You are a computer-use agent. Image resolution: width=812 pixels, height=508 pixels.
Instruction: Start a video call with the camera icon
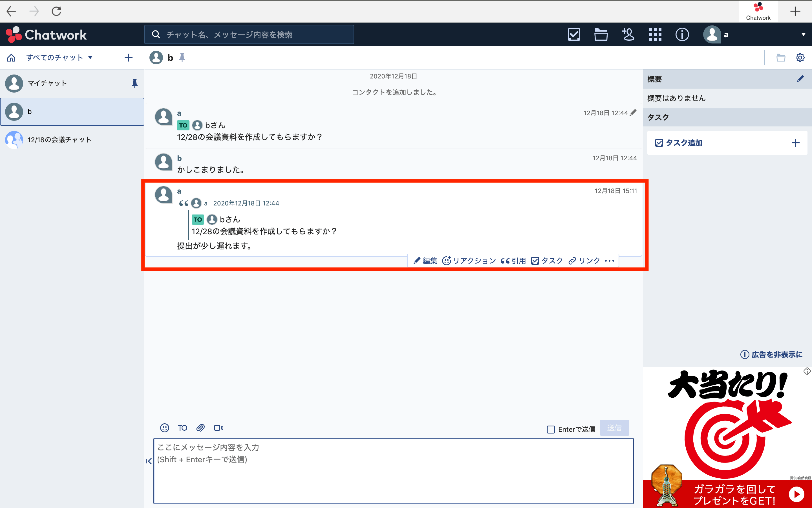(219, 428)
